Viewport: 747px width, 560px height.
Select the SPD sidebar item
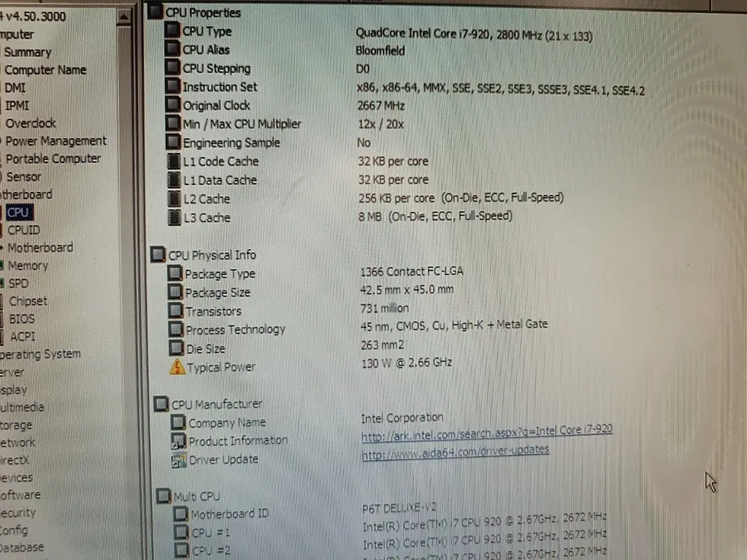(x=19, y=283)
